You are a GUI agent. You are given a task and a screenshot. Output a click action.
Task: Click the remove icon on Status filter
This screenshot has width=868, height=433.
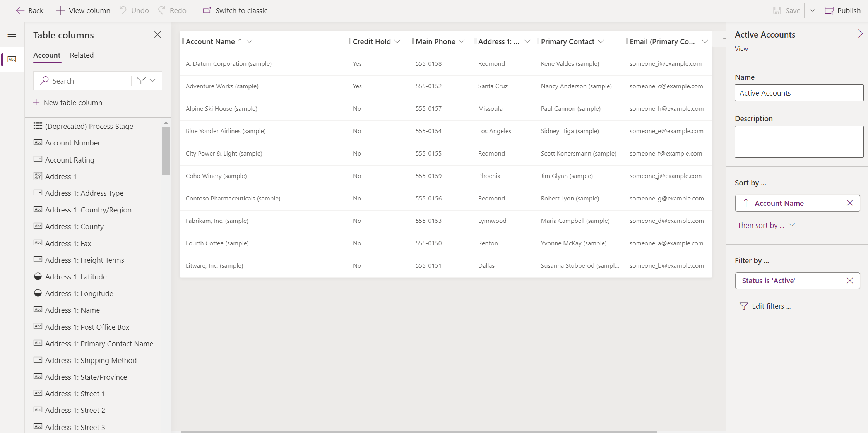tap(850, 281)
